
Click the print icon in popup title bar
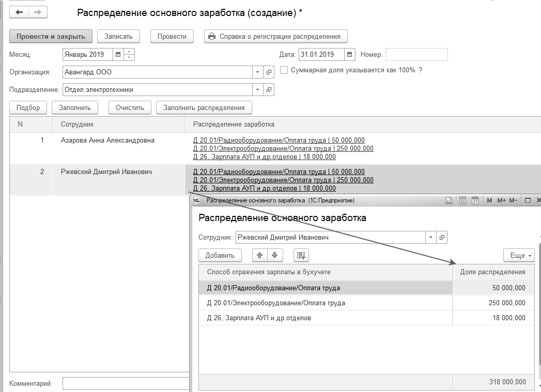(x=449, y=200)
